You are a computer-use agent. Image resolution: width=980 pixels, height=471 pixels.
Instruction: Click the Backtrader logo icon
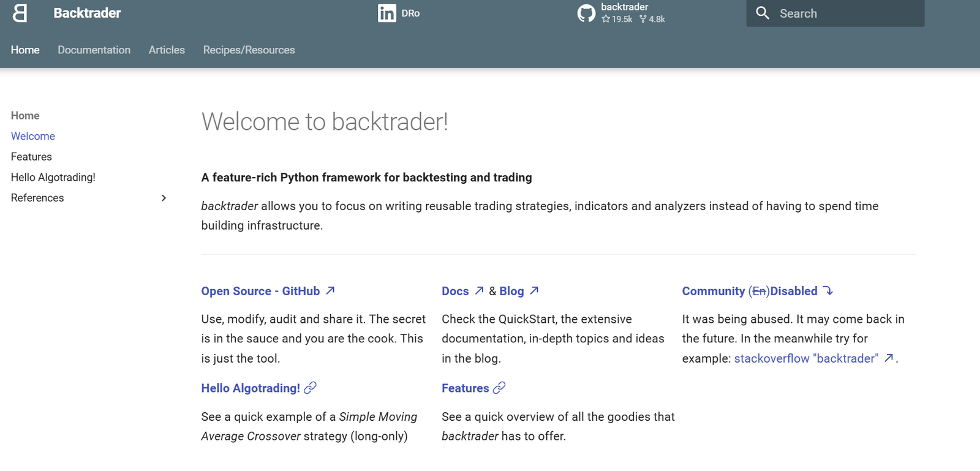pyautogui.click(x=20, y=13)
